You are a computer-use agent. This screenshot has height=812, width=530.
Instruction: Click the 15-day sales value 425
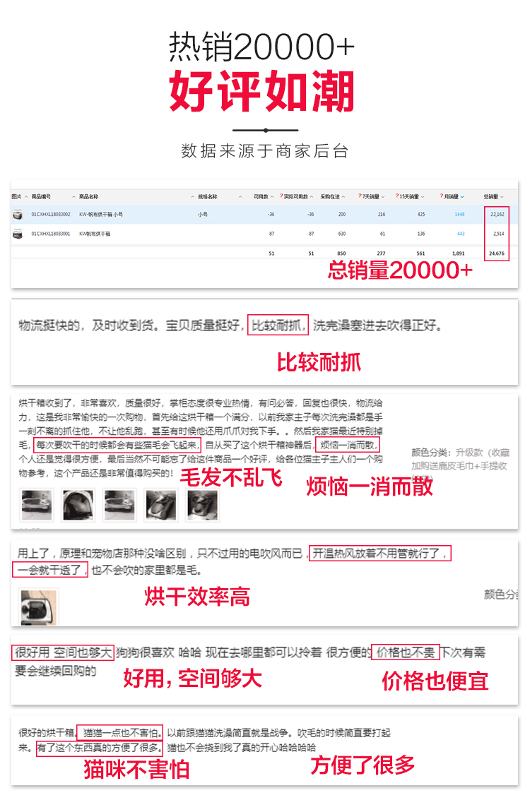click(420, 215)
